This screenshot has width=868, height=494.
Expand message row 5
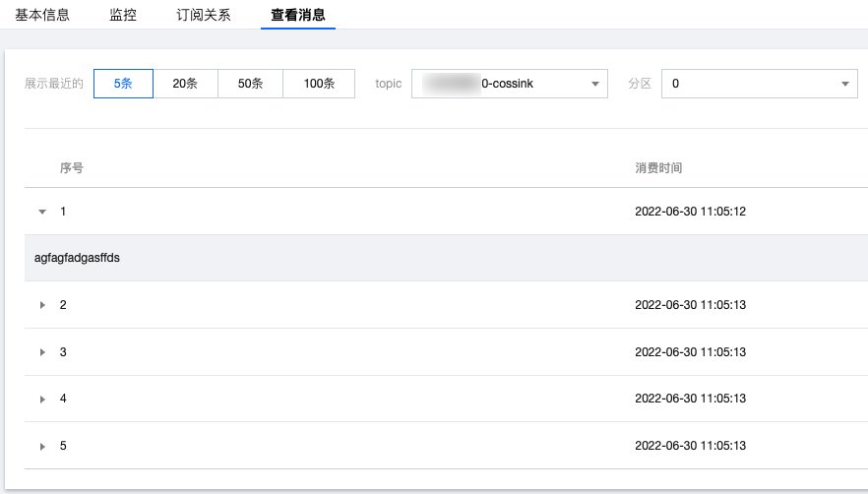tap(42, 447)
